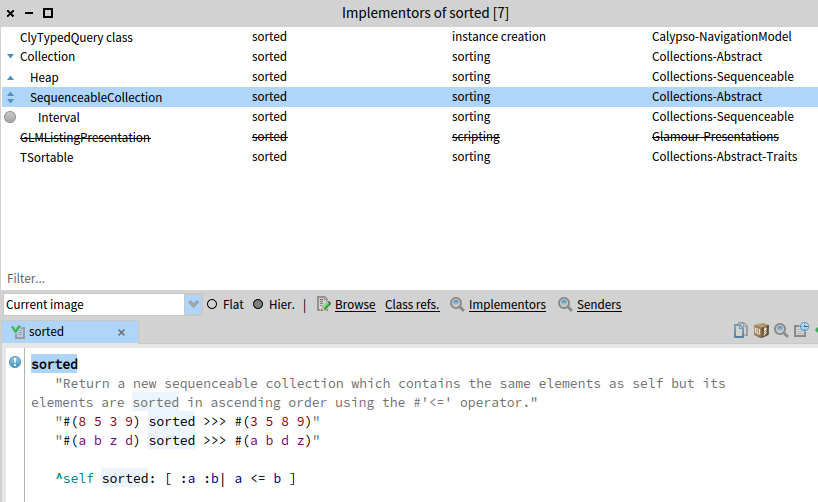Viewport: 818px width, 502px height.
Task: Click the magnifier icon beside Senders
Action: click(565, 304)
